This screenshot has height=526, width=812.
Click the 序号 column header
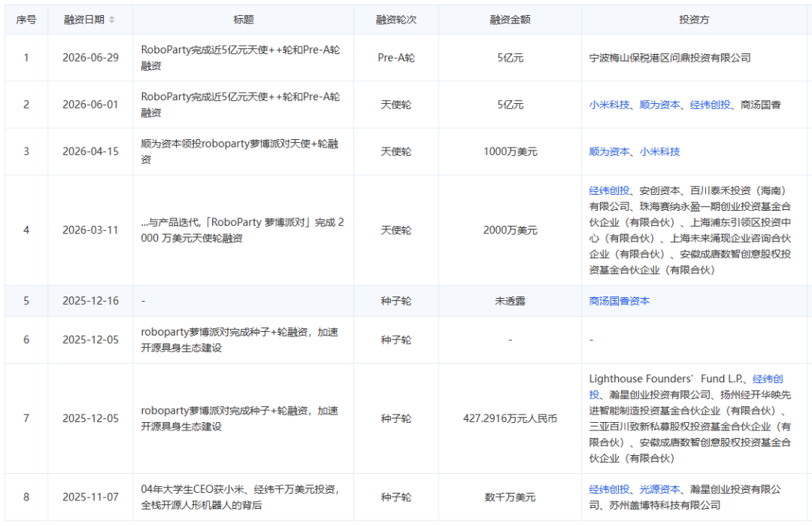(26, 20)
